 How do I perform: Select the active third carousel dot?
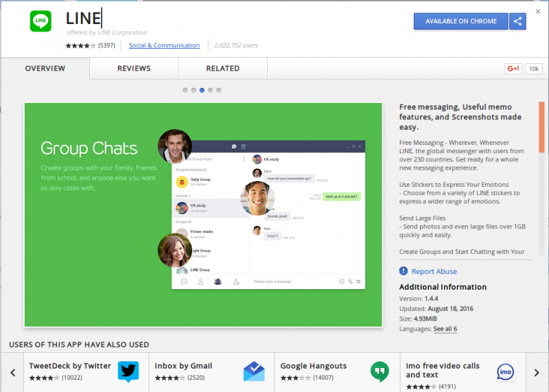(x=202, y=90)
